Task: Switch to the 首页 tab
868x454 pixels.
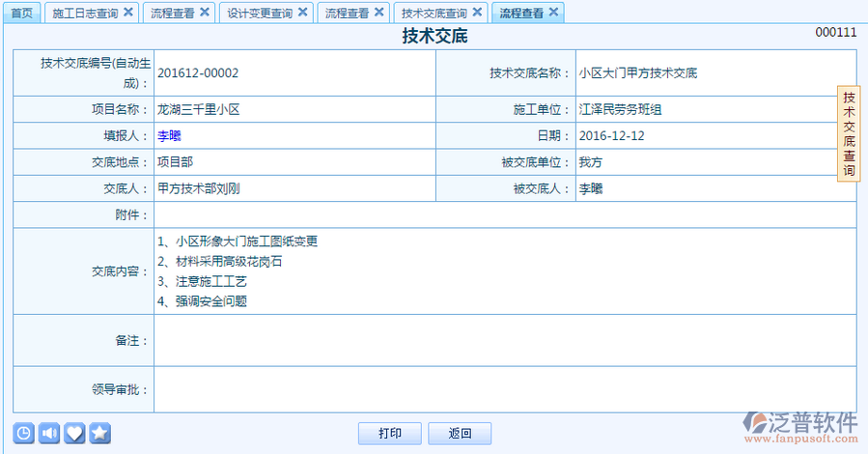Action: pyautogui.click(x=21, y=14)
